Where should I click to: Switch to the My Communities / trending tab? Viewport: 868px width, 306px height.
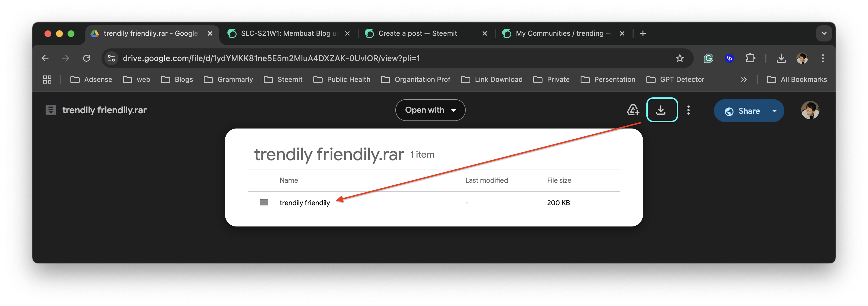tap(563, 33)
